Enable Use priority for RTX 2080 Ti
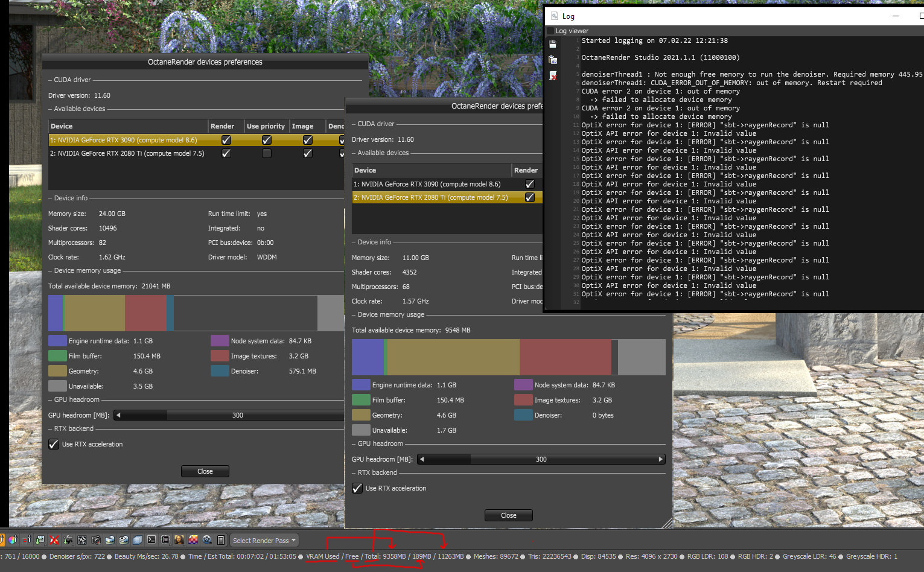The height and width of the screenshot is (572, 924). (x=267, y=153)
